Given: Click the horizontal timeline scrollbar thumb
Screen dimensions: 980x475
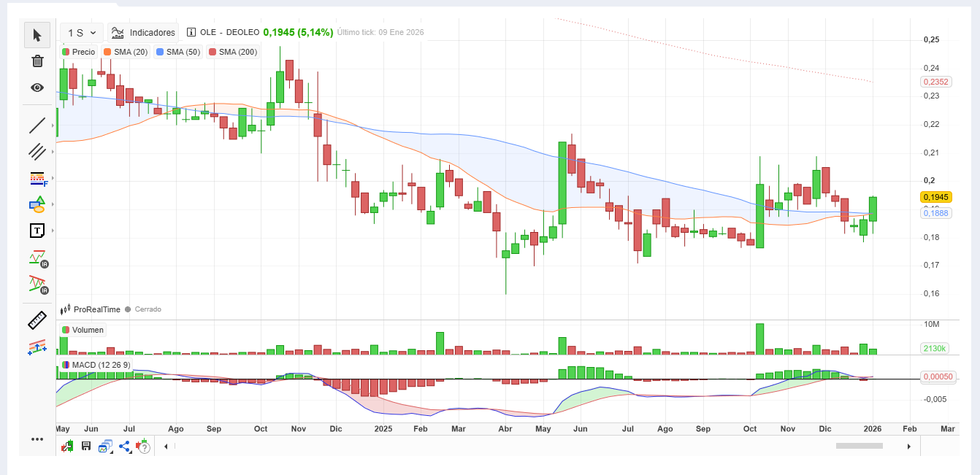Looking at the screenshot, I should pos(859,446).
